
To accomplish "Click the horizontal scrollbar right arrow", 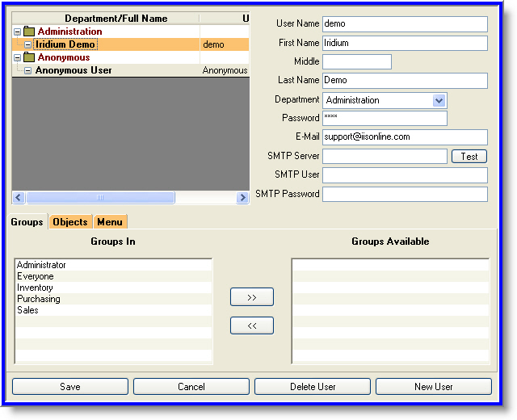I will (x=242, y=197).
